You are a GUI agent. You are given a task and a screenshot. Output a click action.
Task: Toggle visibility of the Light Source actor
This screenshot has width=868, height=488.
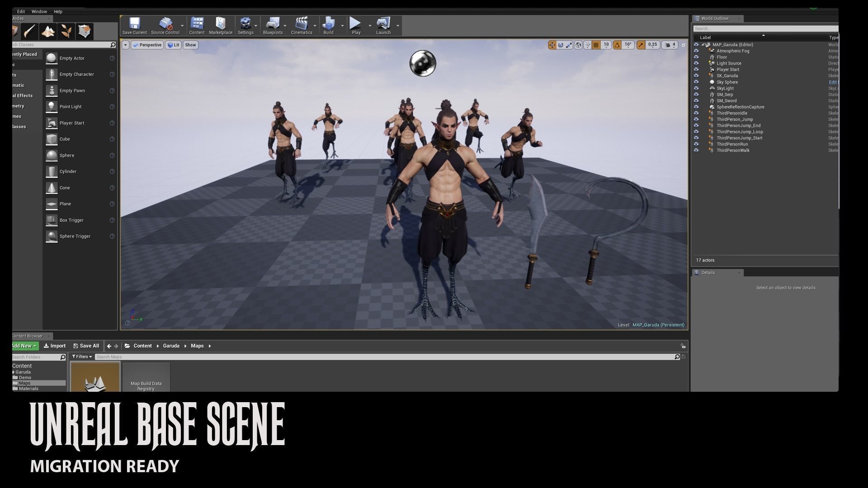[696, 63]
